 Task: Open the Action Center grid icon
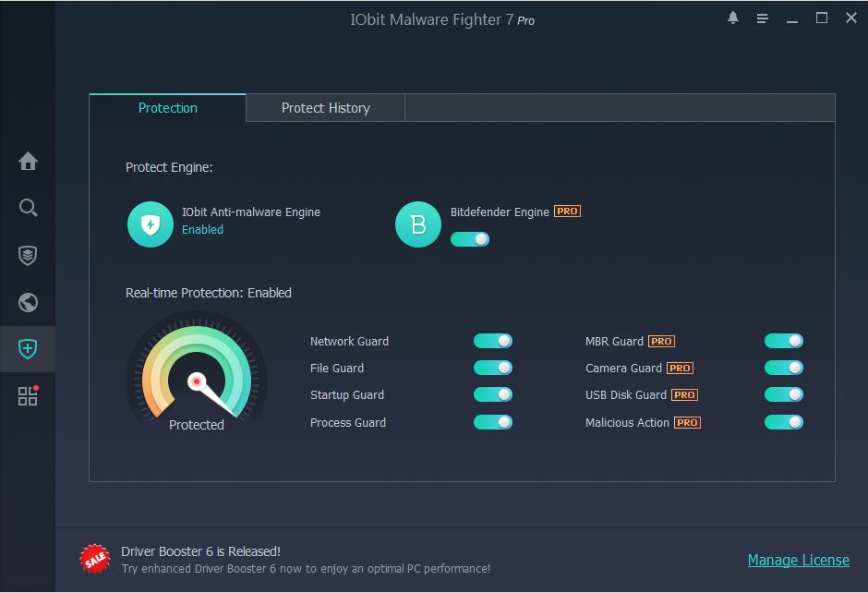28,396
